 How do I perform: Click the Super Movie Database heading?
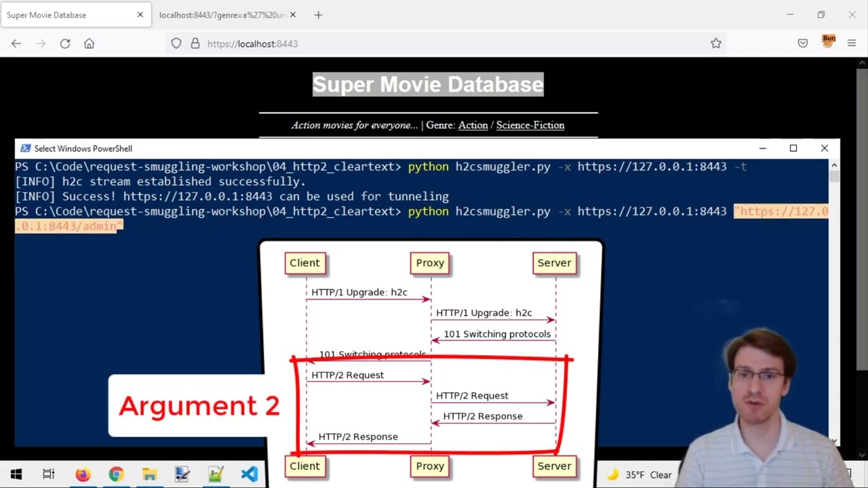tap(428, 84)
